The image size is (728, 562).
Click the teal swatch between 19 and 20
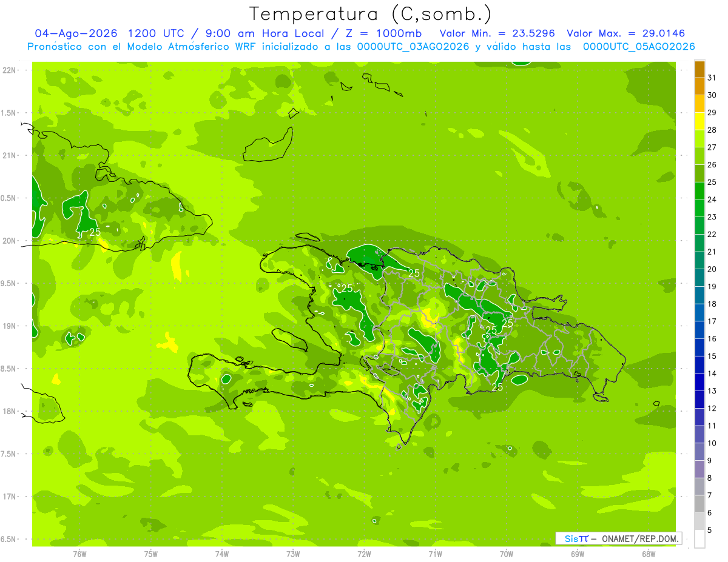coord(699,278)
